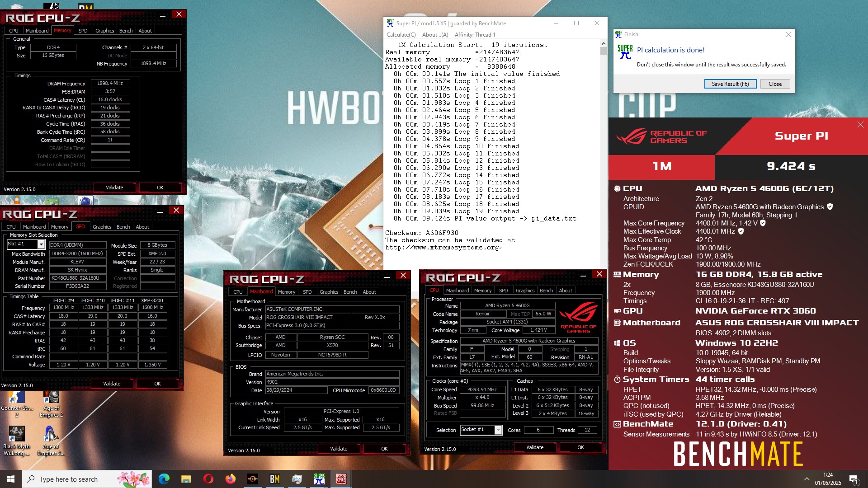Viewport: 868px width, 488px height.
Task: Open File Explorer from the taskbar
Action: click(x=186, y=479)
